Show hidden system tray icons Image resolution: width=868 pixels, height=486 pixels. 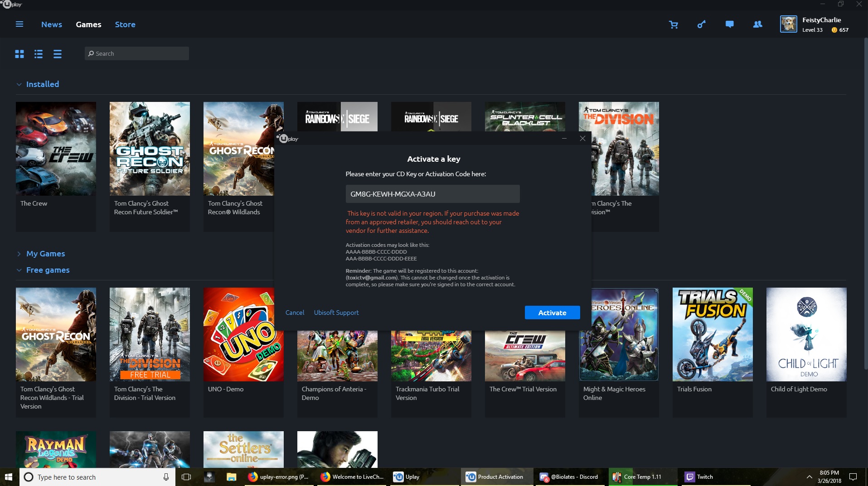coord(809,477)
